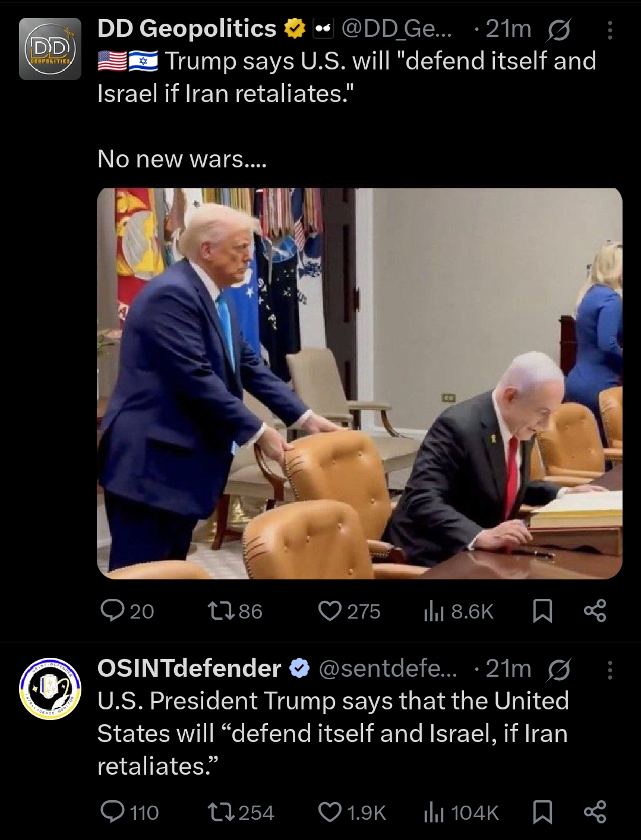
Task: Bookmark the OSINTdefender post
Action: (542, 812)
